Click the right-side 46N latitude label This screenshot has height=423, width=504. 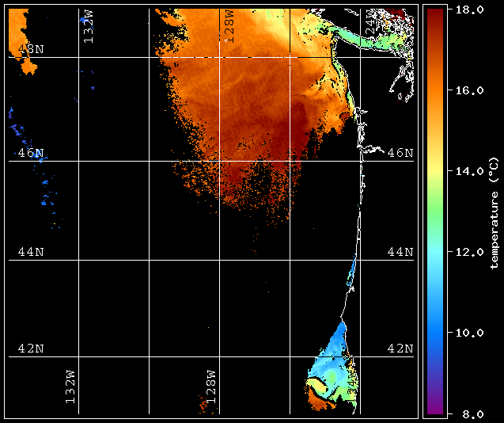tap(400, 153)
